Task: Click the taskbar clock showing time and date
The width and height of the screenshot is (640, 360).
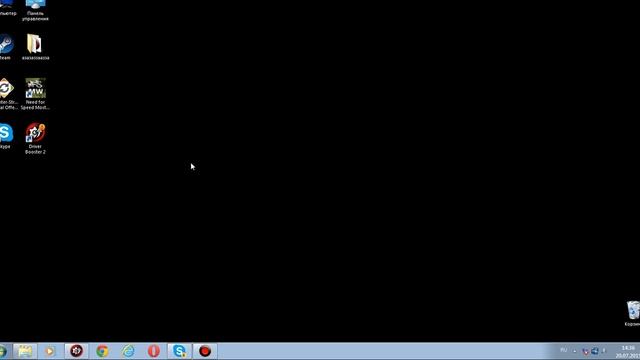Action: pos(628,351)
